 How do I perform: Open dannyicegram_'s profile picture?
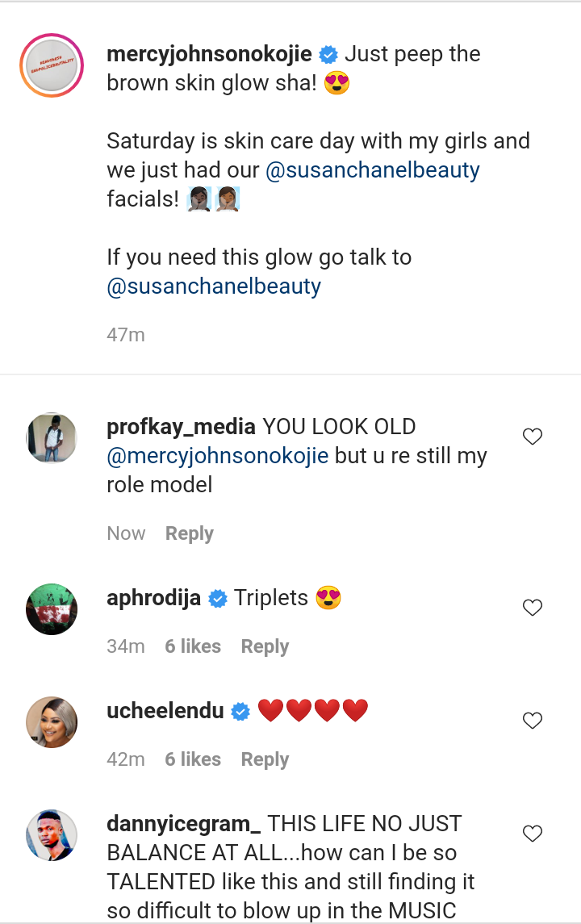52,835
